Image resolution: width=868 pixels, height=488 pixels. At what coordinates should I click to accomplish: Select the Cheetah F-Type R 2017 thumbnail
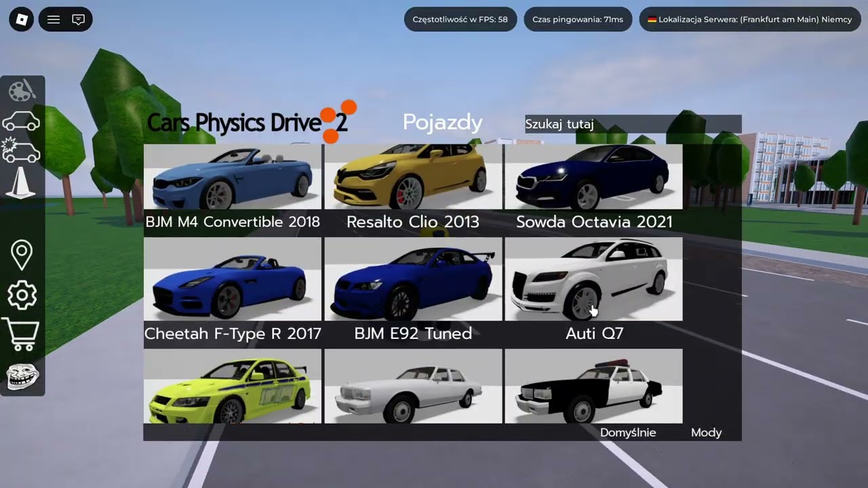(233, 279)
